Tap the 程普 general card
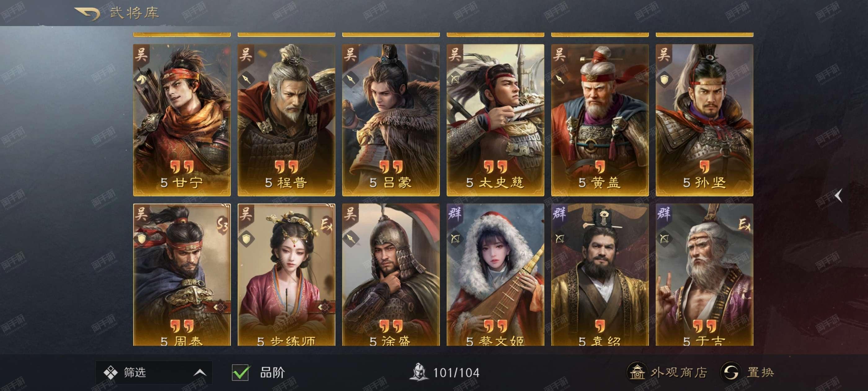The image size is (868, 391). 286,120
